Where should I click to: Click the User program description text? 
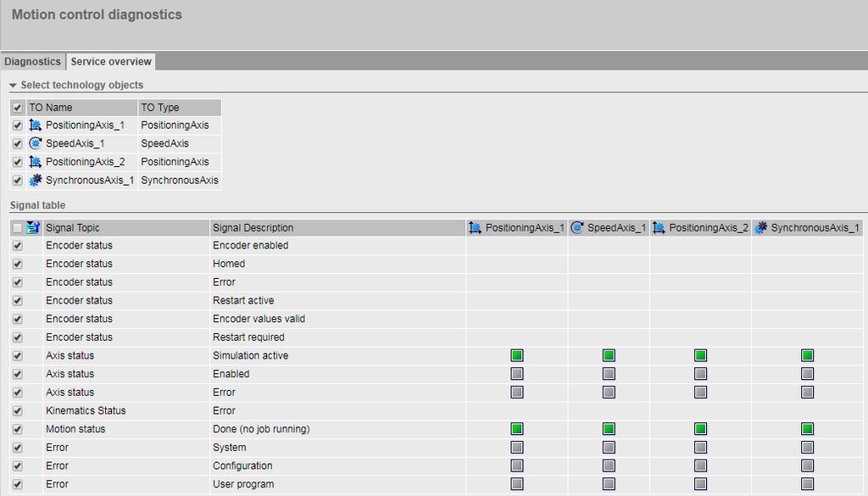coord(243,484)
